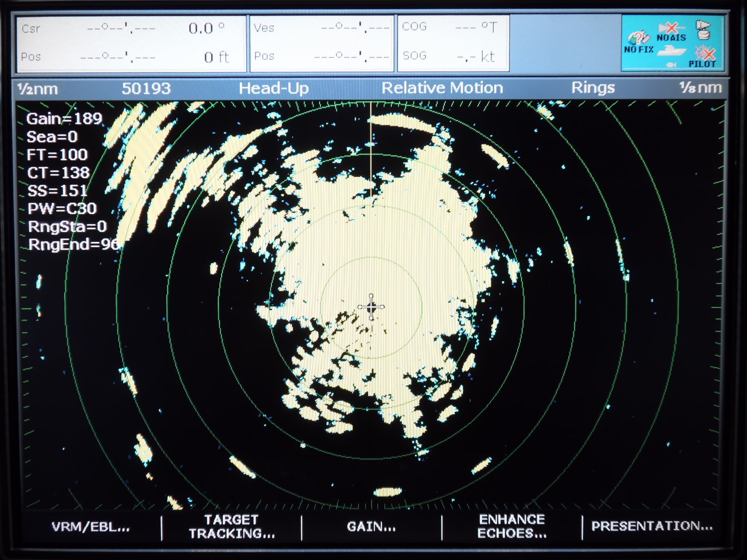Open the TARGET TRACKING... softkey menu

(x=232, y=527)
